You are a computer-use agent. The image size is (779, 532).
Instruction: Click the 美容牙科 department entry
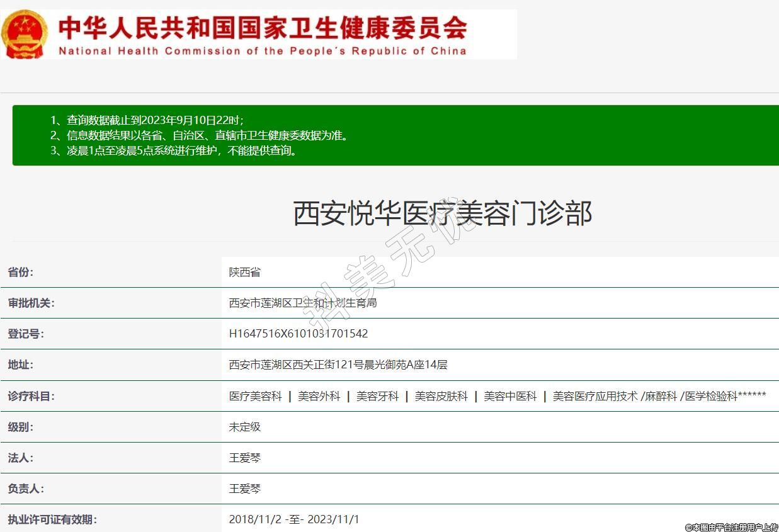[377, 396]
